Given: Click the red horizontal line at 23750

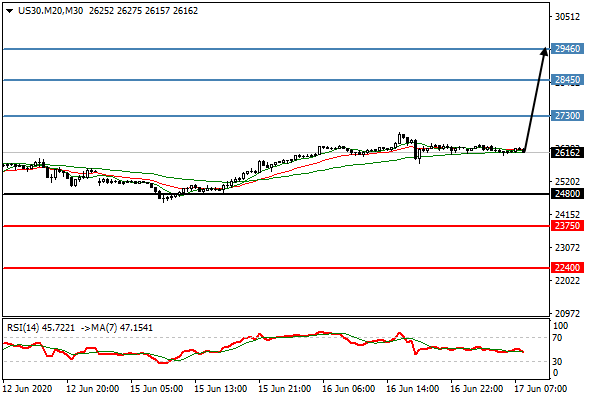Looking at the screenshot, I should point(277,226).
